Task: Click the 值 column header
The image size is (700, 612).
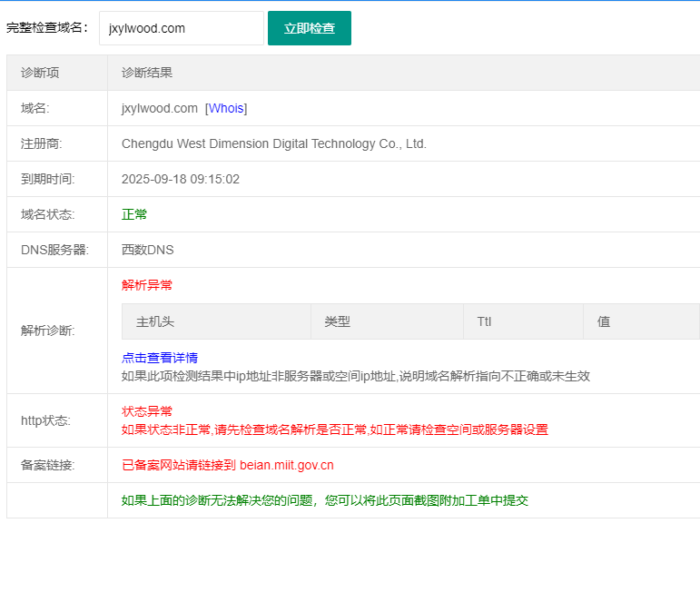Action: click(603, 321)
